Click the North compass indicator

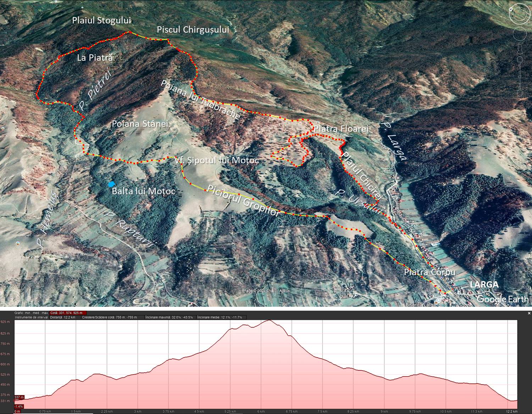(511, 9)
